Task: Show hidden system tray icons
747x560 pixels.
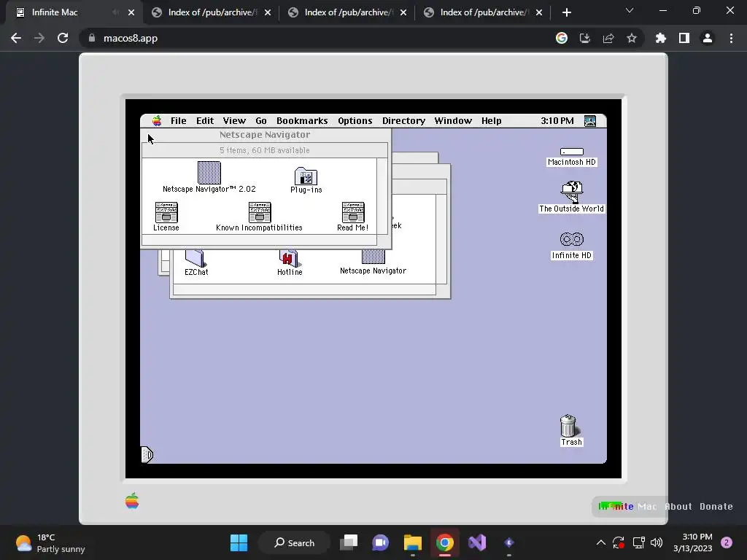Action: pyautogui.click(x=601, y=542)
